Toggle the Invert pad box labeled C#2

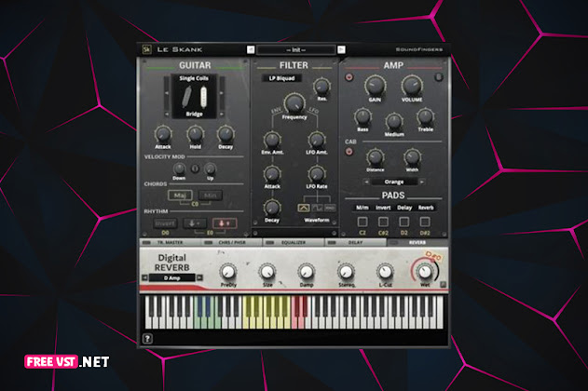[x=383, y=222]
